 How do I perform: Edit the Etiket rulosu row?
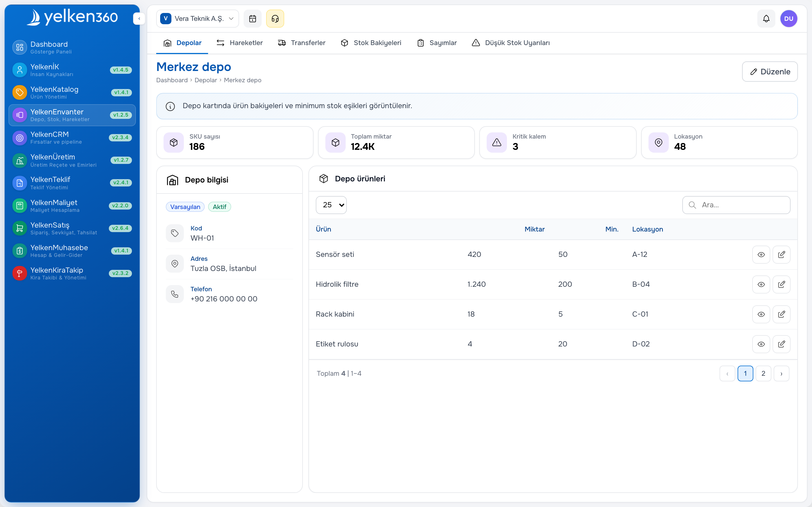781,344
